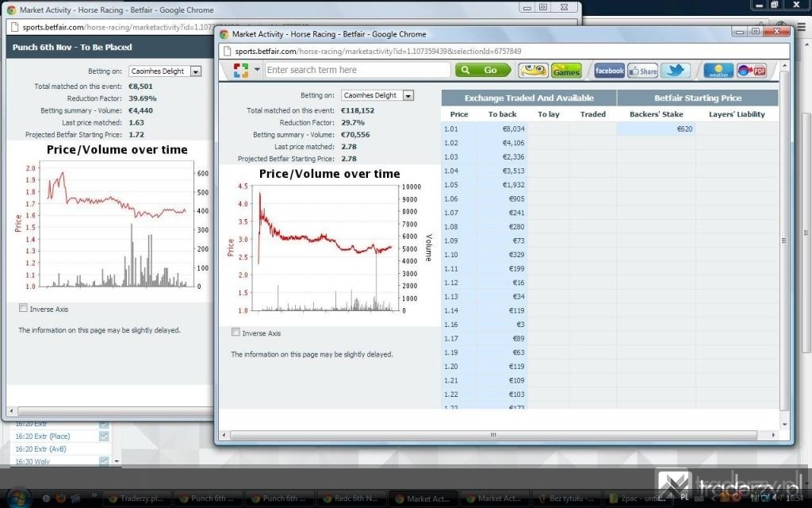This screenshot has width=812, height=508.
Task: Click the Chrome icon in front title bar
Action: (x=224, y=34)
